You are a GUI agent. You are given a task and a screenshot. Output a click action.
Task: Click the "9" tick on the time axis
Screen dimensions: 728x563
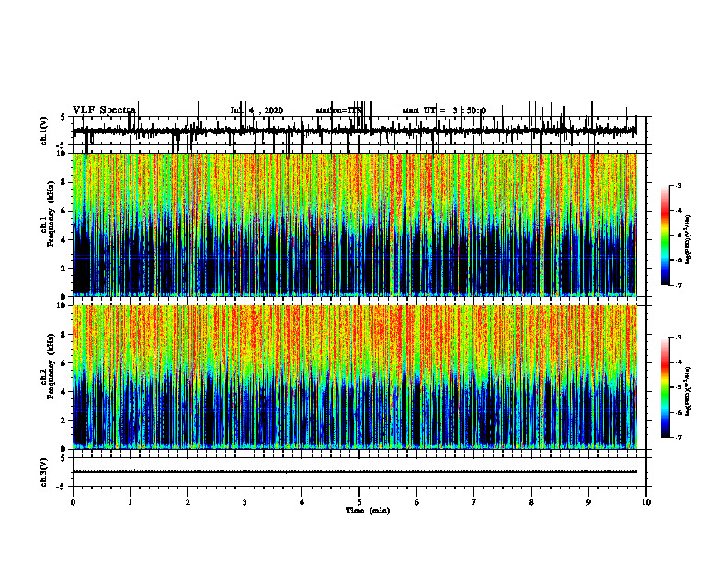(588, 502)
